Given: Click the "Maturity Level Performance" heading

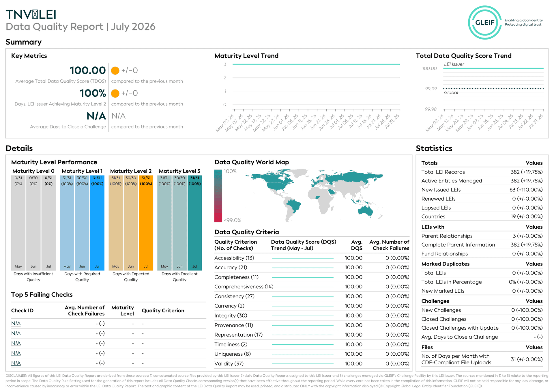Looking at the screenshot, I should point(54,162).
